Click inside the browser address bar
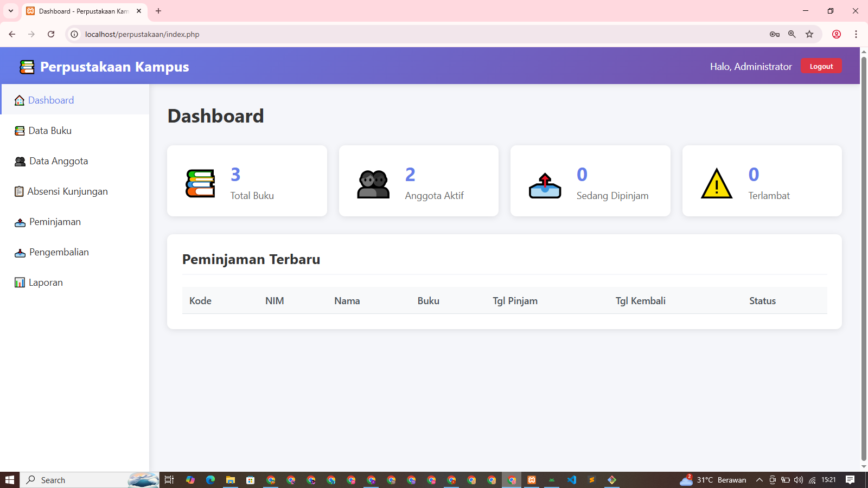The height and width of the screenshot is (488, 868). coord(217,34)
